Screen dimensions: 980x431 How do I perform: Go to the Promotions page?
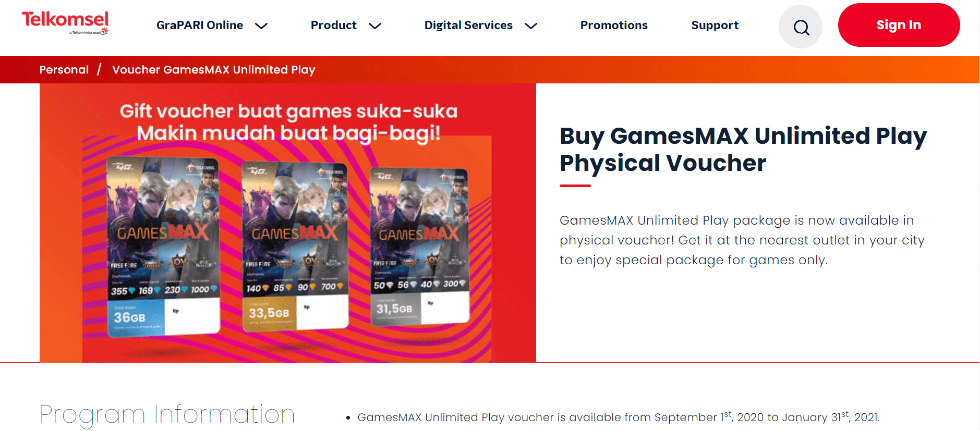click(x=614, y=25)
